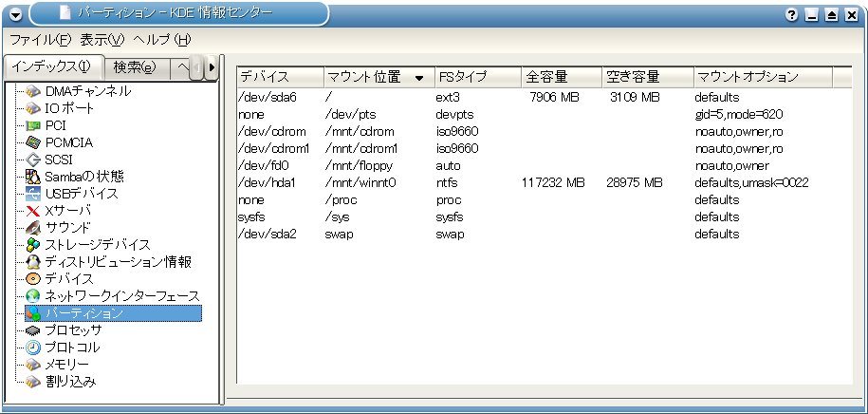Click the context help question mark button
The height and width of the screenshot is (414, 868).
point(792,15)
